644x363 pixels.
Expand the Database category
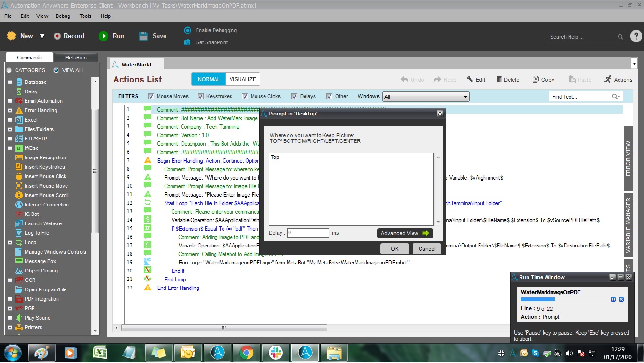(x=10, y=82)
